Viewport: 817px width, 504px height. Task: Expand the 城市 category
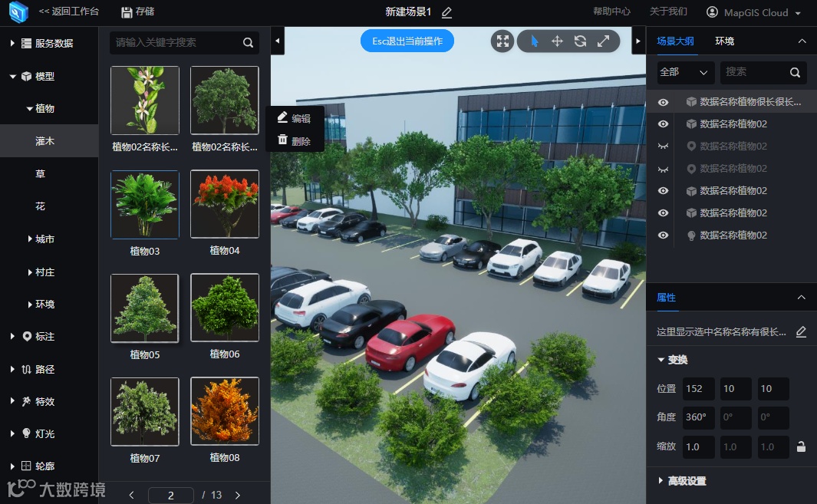pyautogui.click(x=30, y=239)
